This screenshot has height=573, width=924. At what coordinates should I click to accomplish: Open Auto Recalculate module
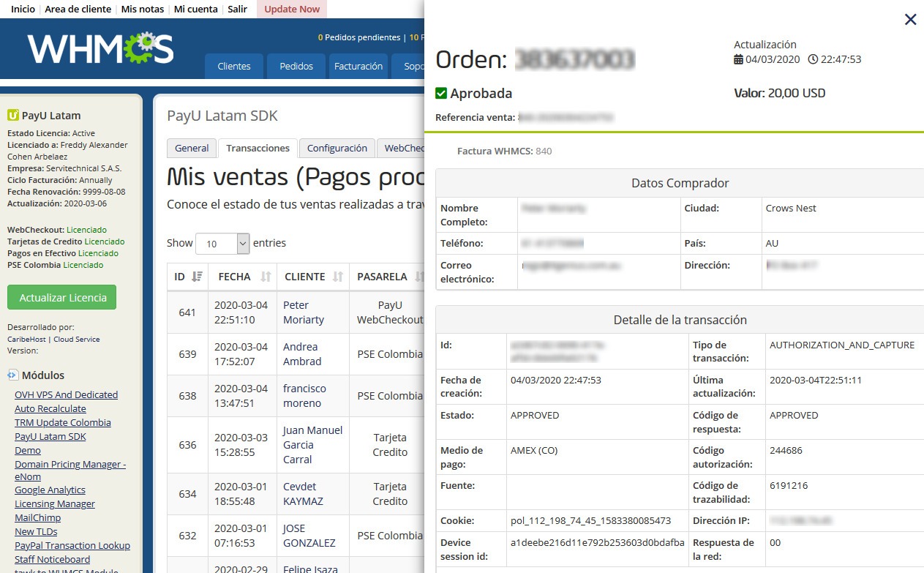click(x=50, y=408)
